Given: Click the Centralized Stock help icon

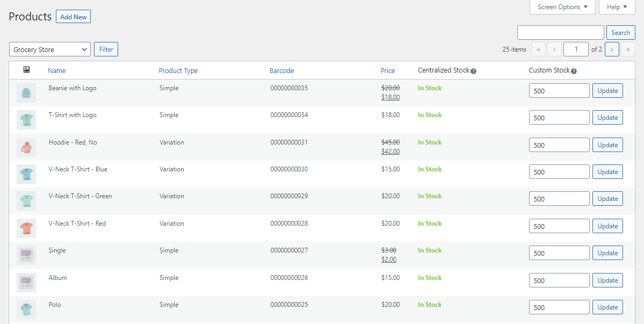Looking at the screenshot, I should tap(473, 71).
